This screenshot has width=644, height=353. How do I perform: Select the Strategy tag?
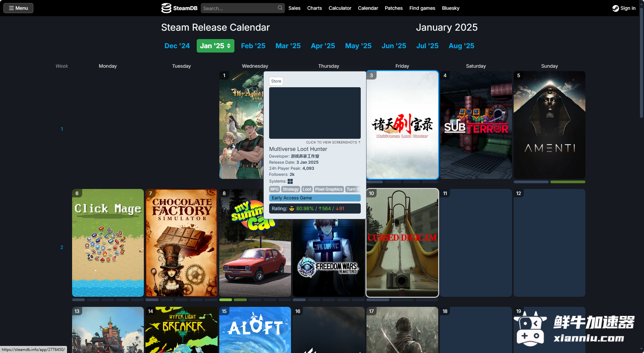coord(291,189)
